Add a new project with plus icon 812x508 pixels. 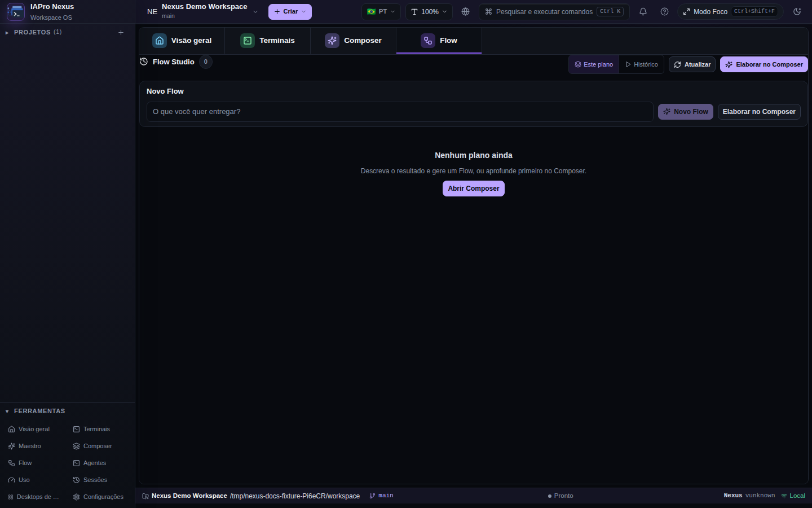tap(121, 33)
